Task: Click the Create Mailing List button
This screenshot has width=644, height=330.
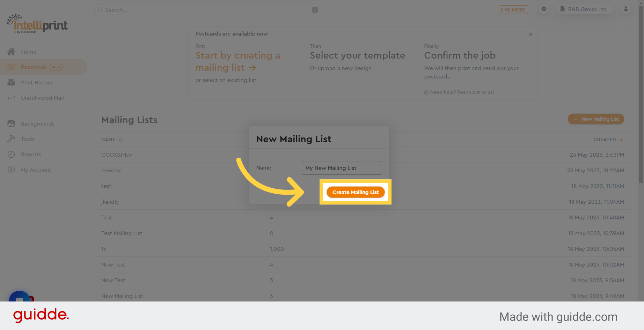Action: point(356,192)
